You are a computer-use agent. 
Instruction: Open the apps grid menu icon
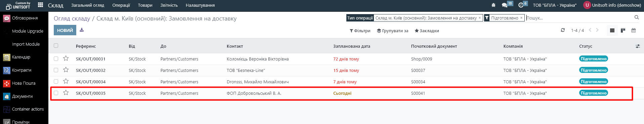(x=41, y=5)
